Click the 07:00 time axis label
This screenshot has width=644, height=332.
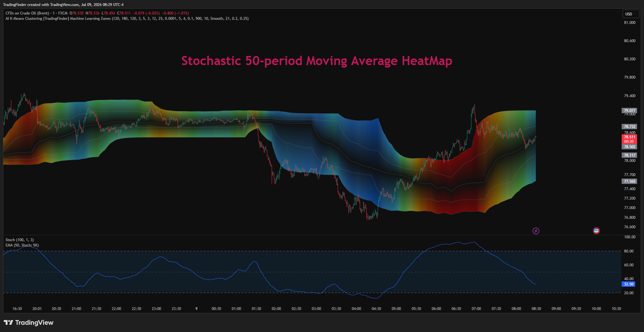point(476,309)
